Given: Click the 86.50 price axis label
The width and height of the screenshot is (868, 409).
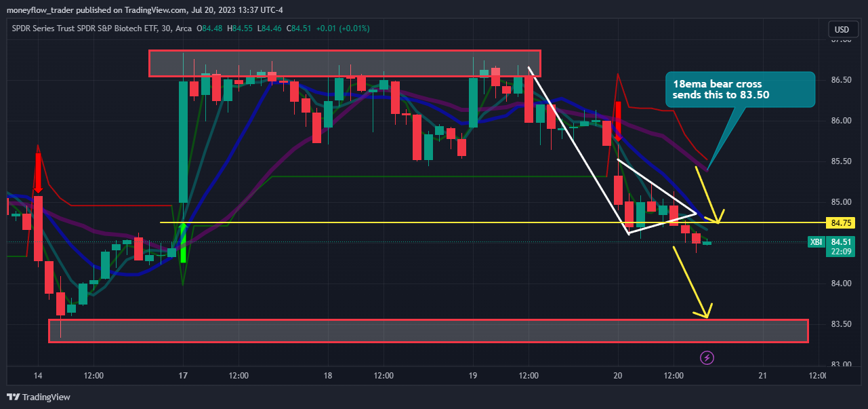Looking at the screenshot, I should point(841,80).
